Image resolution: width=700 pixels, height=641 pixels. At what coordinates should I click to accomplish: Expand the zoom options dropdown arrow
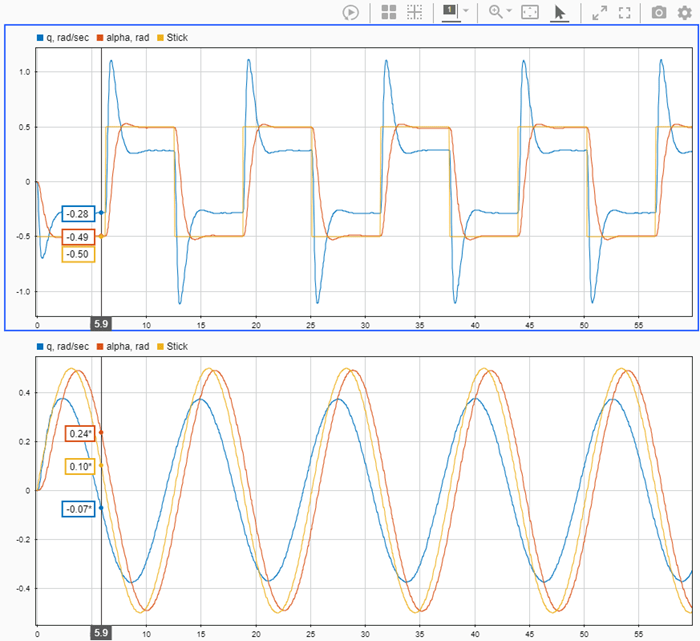509,10
